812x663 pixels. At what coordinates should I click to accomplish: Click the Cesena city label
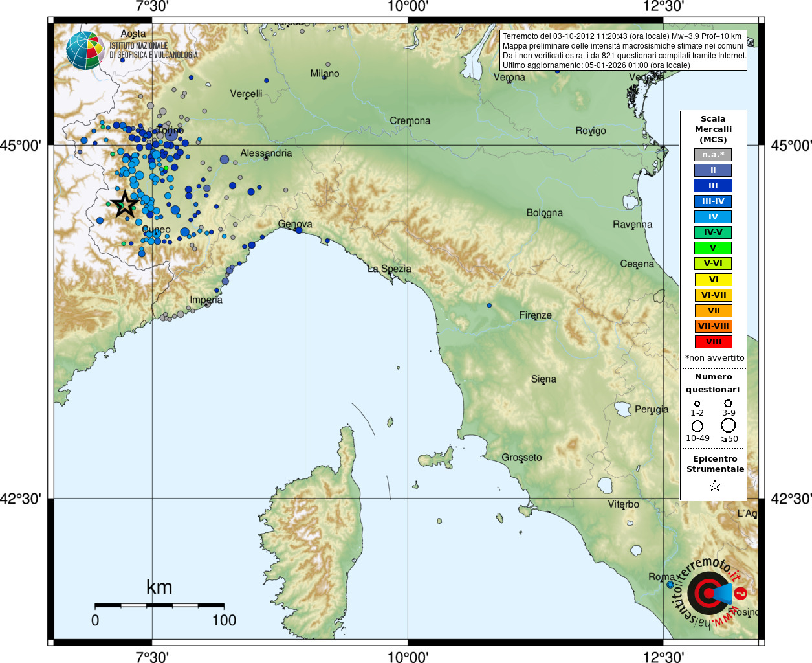tap(637, 264)
